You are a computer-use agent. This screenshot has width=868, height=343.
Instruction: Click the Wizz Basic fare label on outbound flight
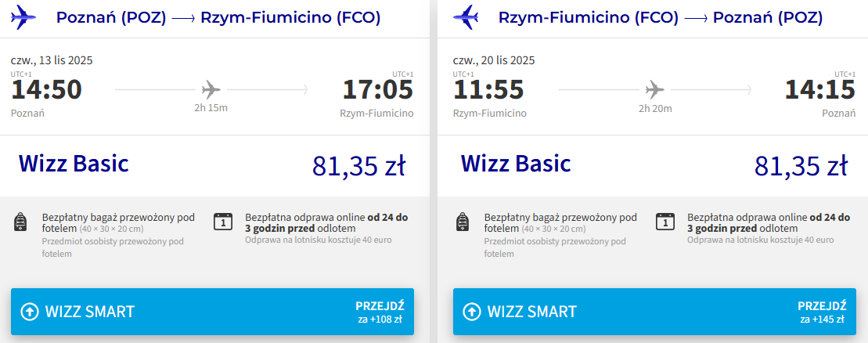tap(74, 164)
